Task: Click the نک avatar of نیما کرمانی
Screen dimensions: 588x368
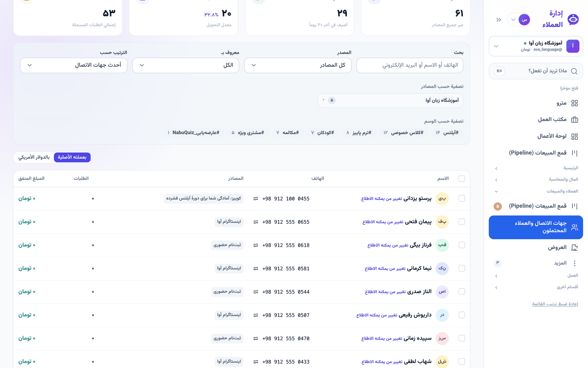Action: pos(442,268)
